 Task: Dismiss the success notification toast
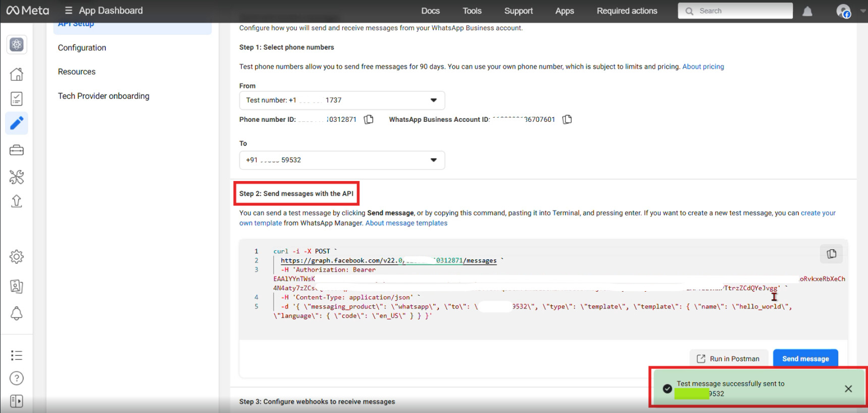[848, 388]
